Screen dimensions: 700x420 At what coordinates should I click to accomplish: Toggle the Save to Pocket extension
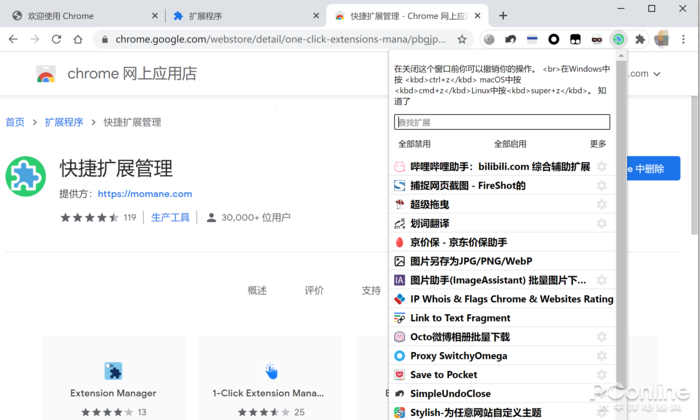click(x=443, y=374)
